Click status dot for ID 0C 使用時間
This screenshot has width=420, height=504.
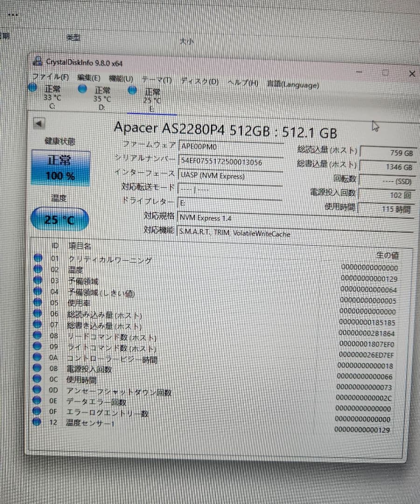[37, 378]
